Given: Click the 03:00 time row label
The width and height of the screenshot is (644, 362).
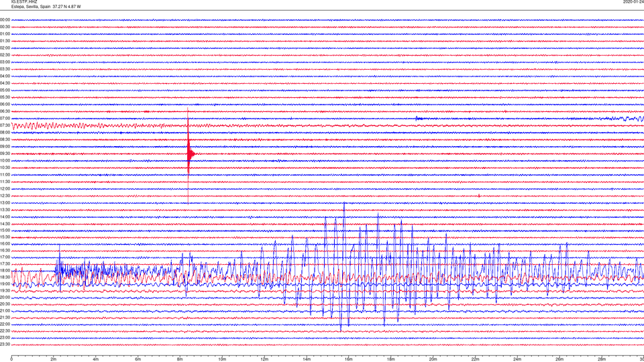Looking at the screenshot, I should point(5,62).
